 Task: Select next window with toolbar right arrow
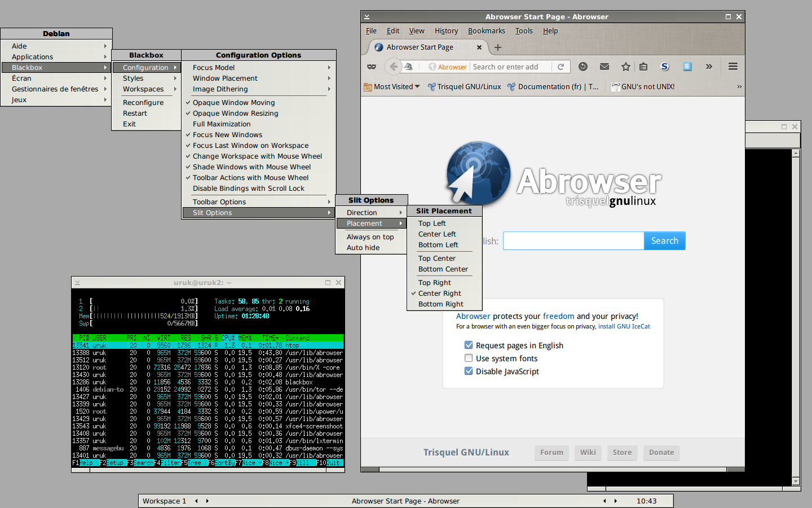tap(615, 501)
